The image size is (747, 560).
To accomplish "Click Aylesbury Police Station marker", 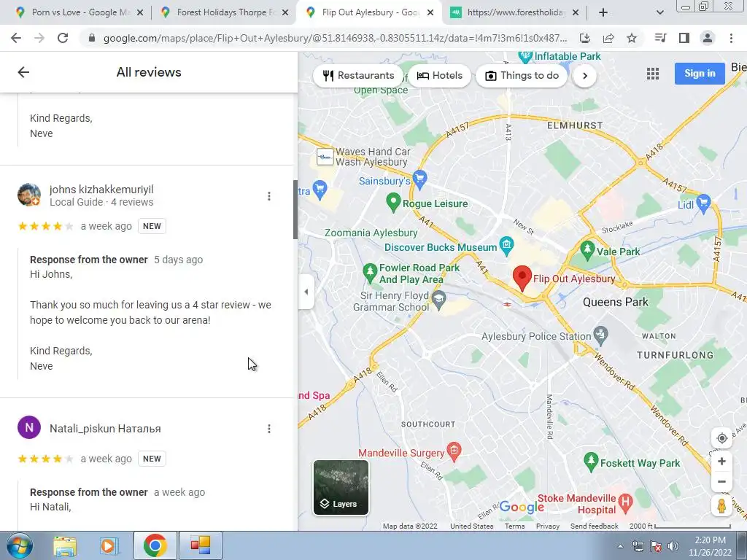I will (601, 335).
